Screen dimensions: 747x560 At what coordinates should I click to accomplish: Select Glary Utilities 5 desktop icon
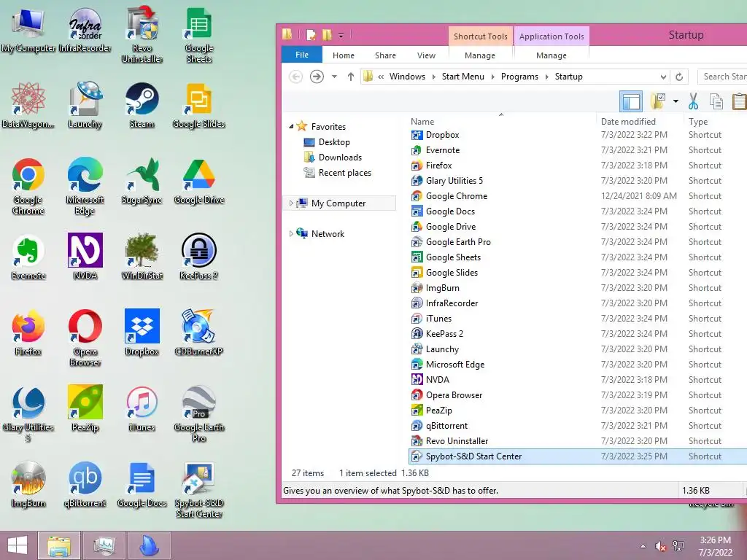pos(28,414)
